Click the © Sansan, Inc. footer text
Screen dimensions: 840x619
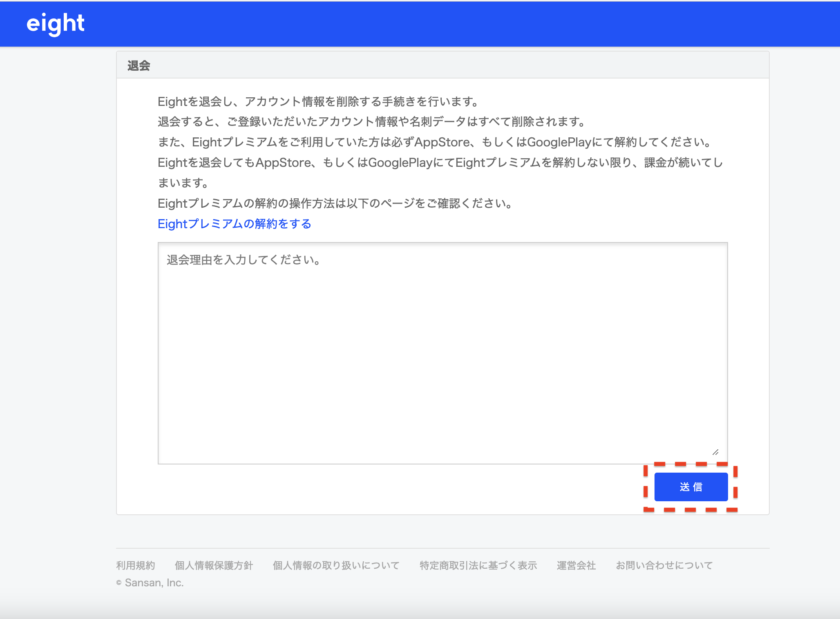point(150,583)
